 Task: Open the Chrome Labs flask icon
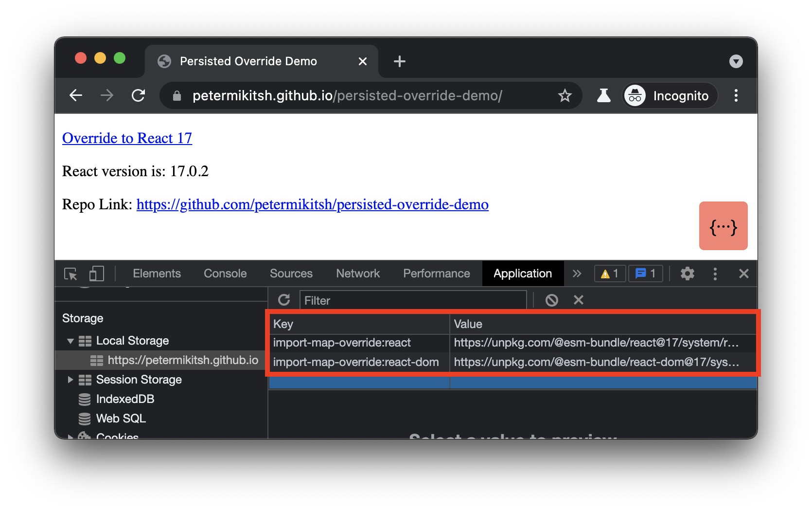pos(603,95)
